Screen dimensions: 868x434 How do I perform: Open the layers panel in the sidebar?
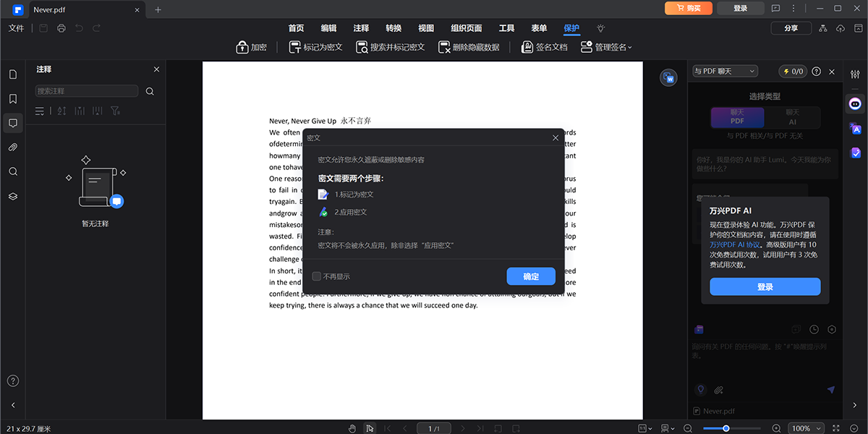[12, 195]
